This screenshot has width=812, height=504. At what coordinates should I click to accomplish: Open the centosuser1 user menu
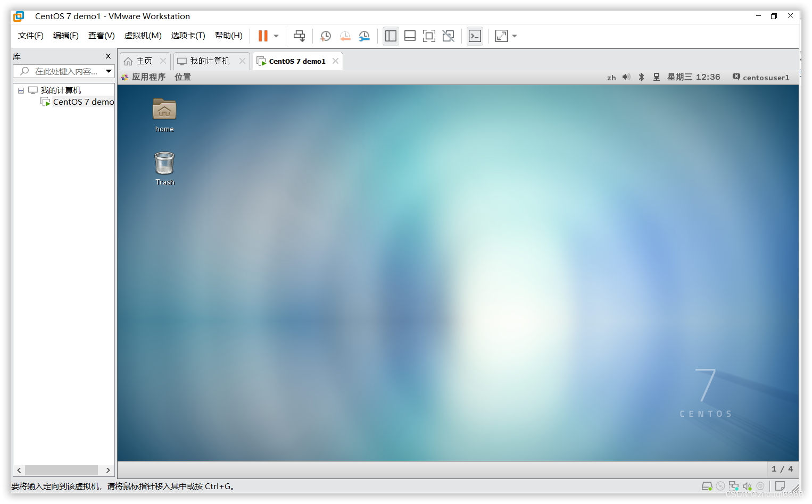[x=761, y=77]
